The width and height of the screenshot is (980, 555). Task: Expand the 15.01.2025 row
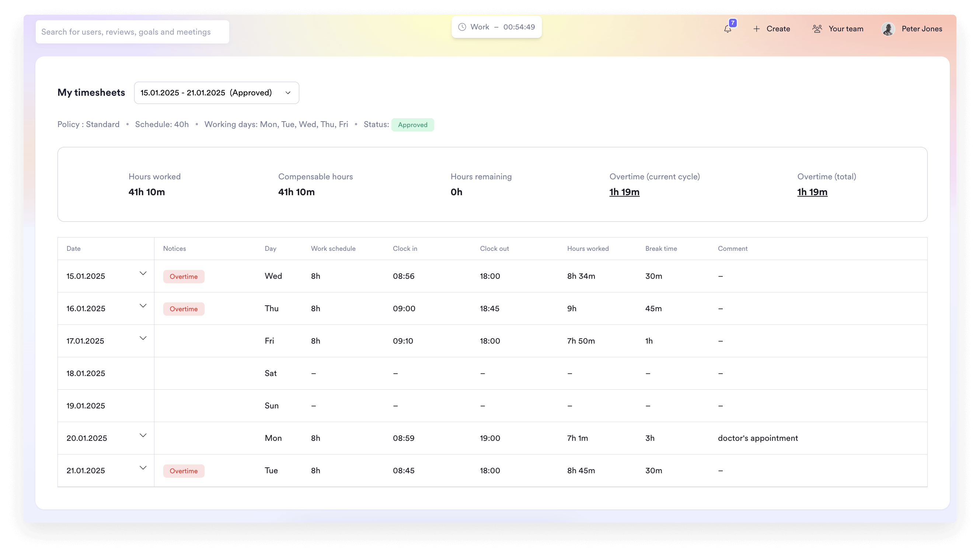pos(143,273)
